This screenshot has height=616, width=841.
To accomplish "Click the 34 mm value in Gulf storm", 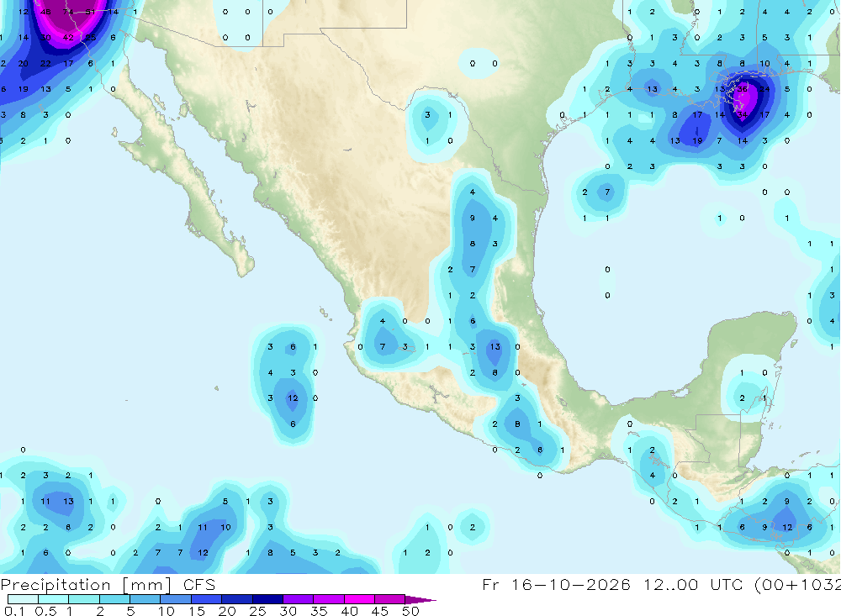I will tap(743, 115).
